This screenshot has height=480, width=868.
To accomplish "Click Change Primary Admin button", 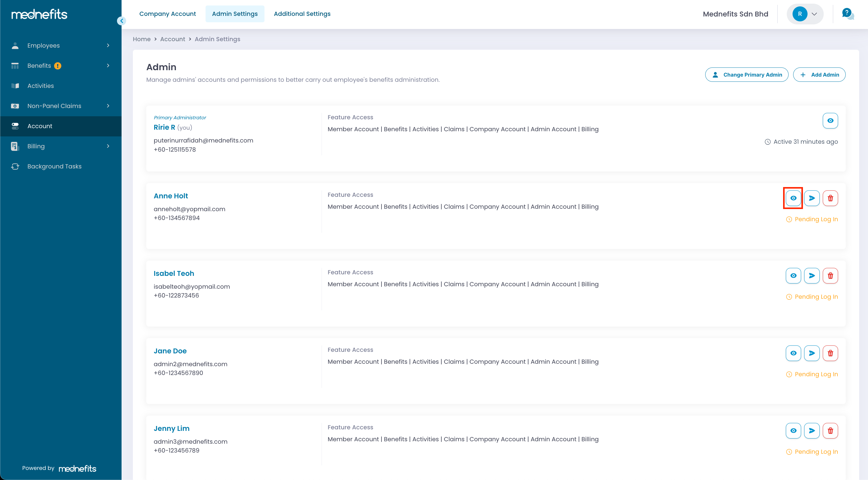I will (746, 75).
